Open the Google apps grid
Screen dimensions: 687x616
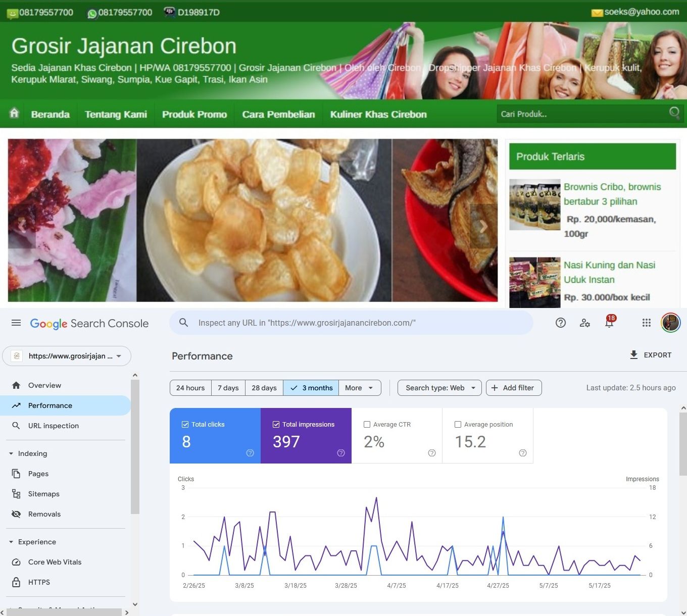tap(646, 323)
